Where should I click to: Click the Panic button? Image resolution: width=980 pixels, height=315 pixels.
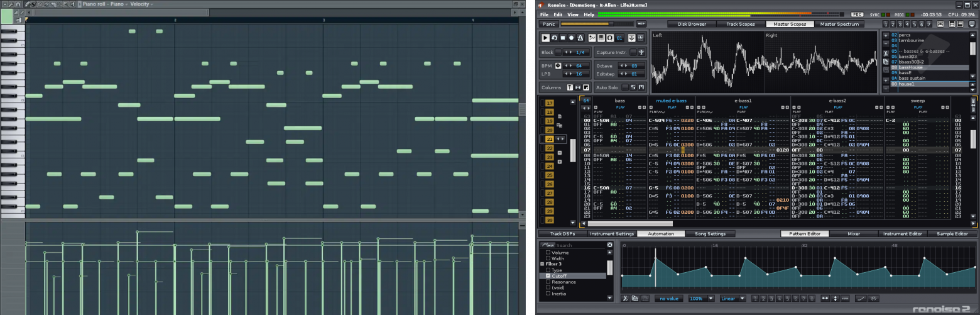click(x=549, y=24)
